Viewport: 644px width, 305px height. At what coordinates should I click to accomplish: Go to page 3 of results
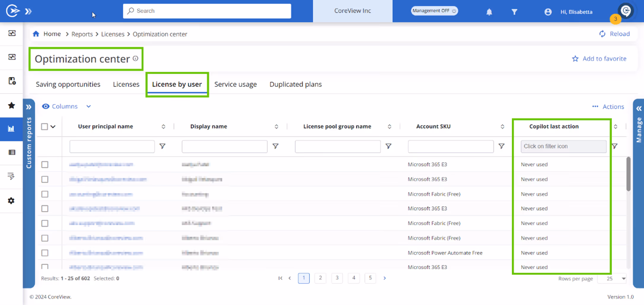tap(337, 278)
